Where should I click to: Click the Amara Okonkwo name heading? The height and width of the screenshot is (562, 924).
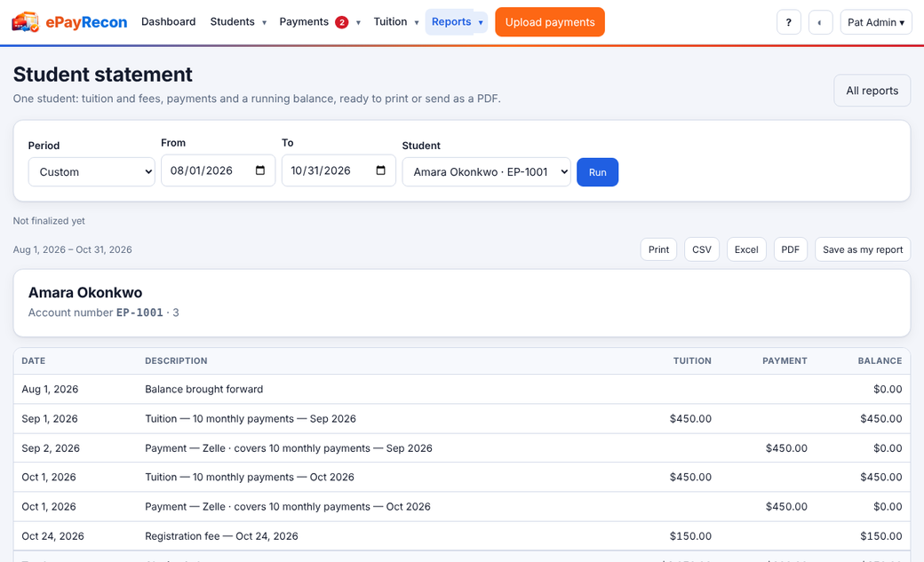click(85, 293)
